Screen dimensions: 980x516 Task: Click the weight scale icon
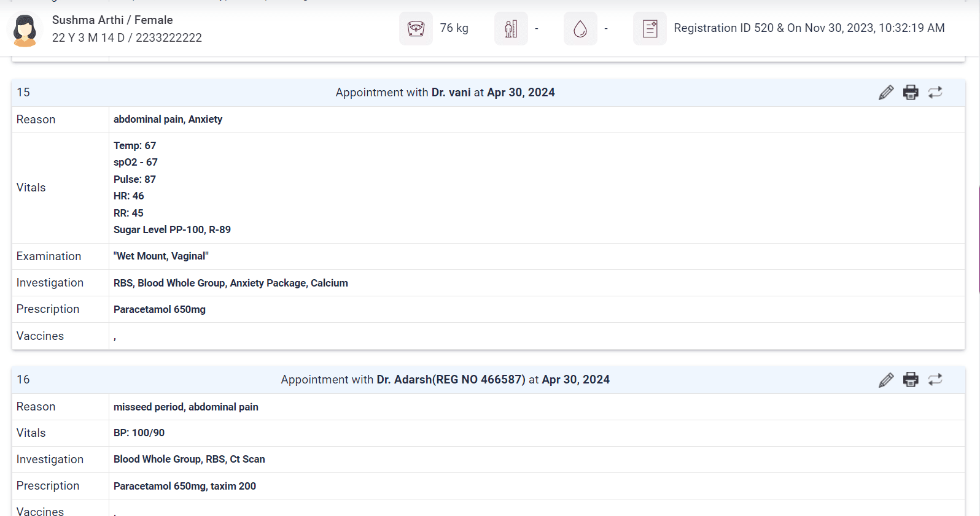tap(416, 29)
